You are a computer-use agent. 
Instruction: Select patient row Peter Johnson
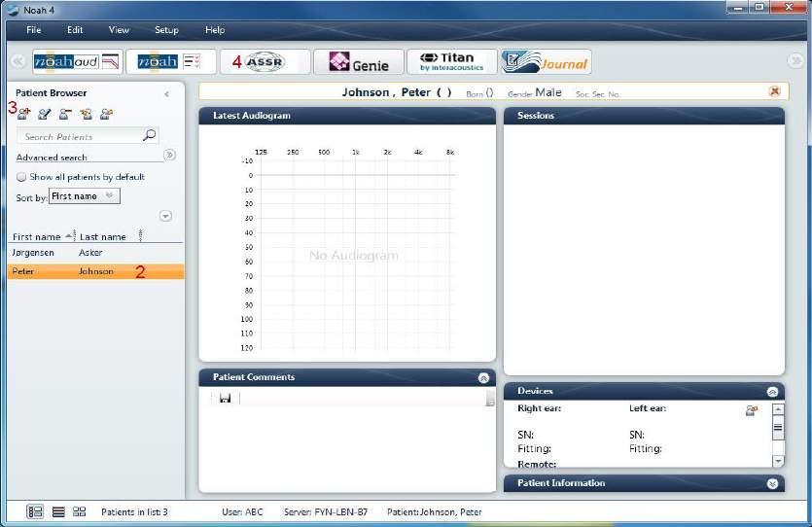pos(96,271)
